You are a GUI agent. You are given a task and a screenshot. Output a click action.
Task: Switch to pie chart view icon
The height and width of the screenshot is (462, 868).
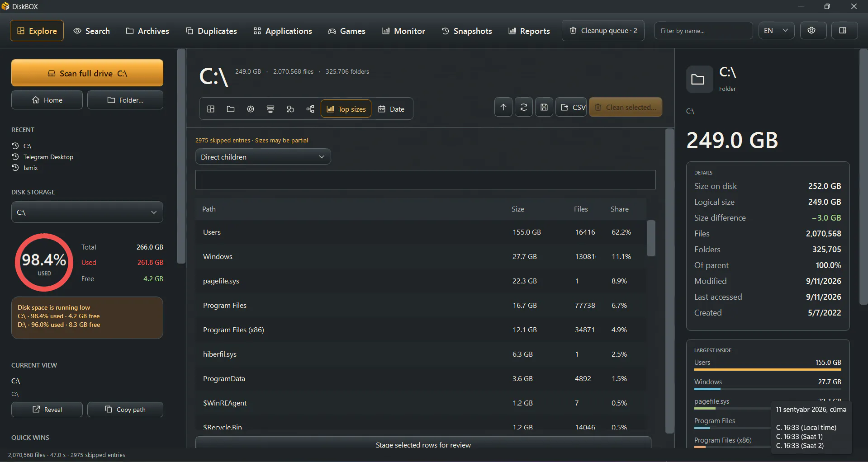click(251, 109)
